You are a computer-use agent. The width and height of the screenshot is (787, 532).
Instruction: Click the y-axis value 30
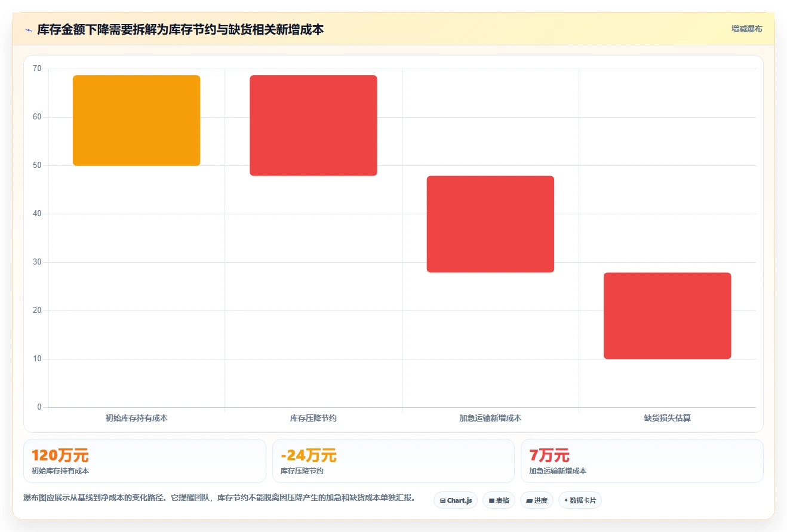37,262
